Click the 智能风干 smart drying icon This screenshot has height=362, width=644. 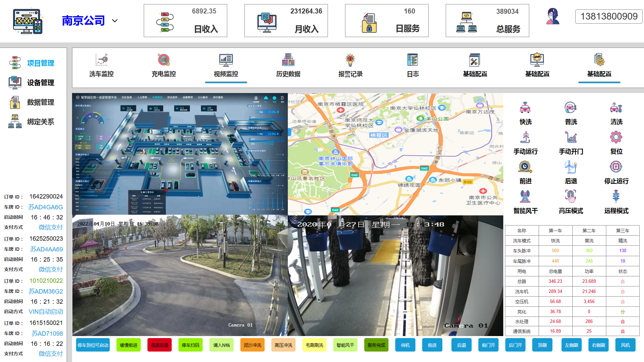coord(525,197)
